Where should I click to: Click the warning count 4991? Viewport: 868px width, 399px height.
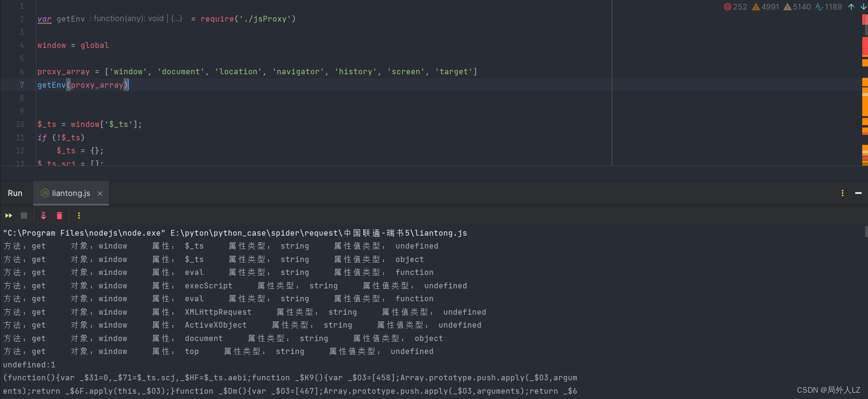tap(766, 7)
